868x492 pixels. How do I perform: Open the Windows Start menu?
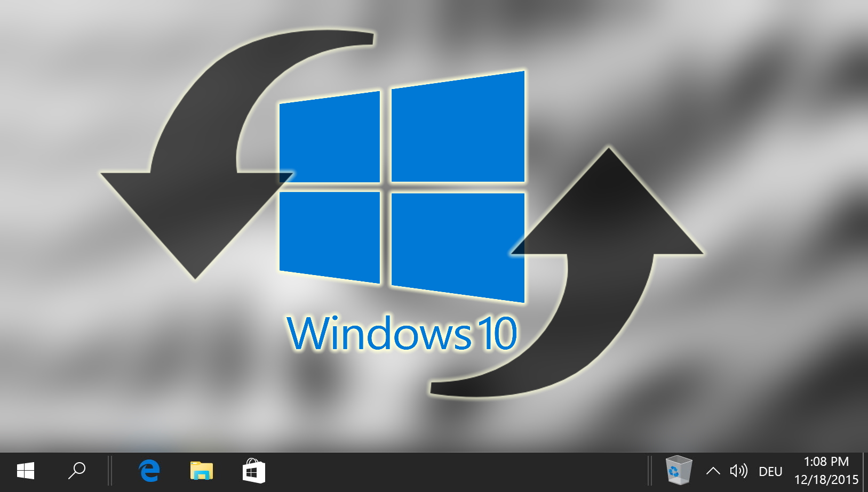click(26, 471)
